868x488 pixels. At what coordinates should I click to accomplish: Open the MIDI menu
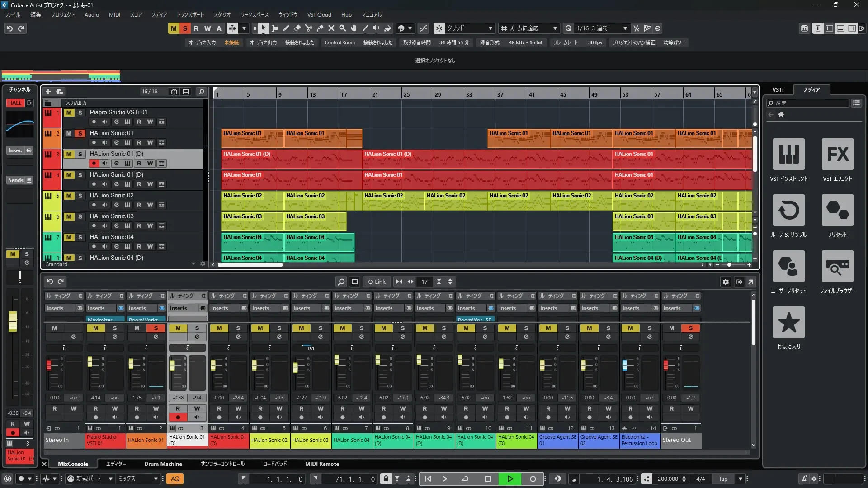(114, 15)
